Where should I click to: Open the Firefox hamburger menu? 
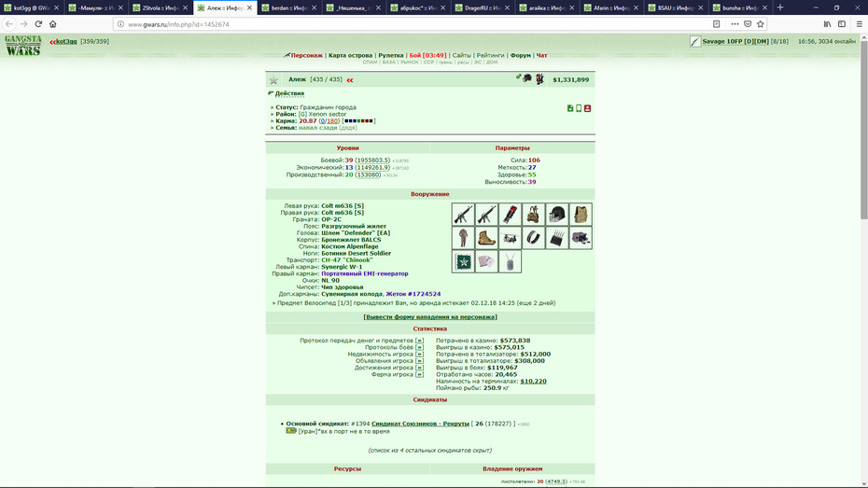coord(860,23)
